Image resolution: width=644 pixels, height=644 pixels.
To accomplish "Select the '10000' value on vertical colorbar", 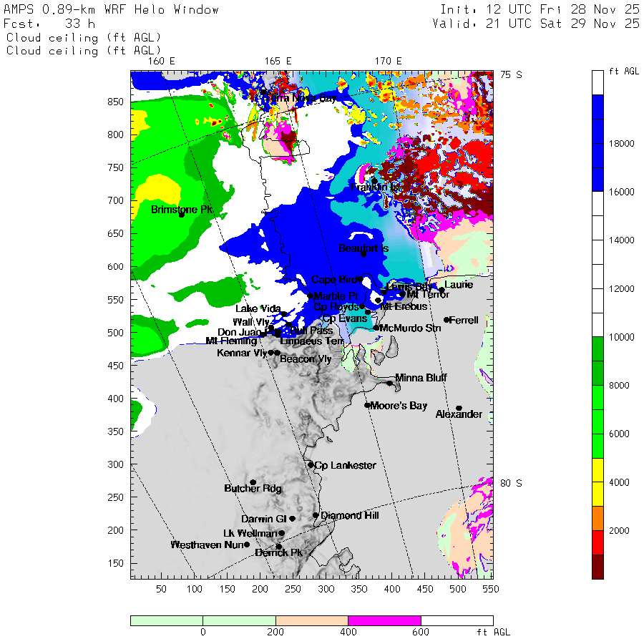I will click(621, 337).
